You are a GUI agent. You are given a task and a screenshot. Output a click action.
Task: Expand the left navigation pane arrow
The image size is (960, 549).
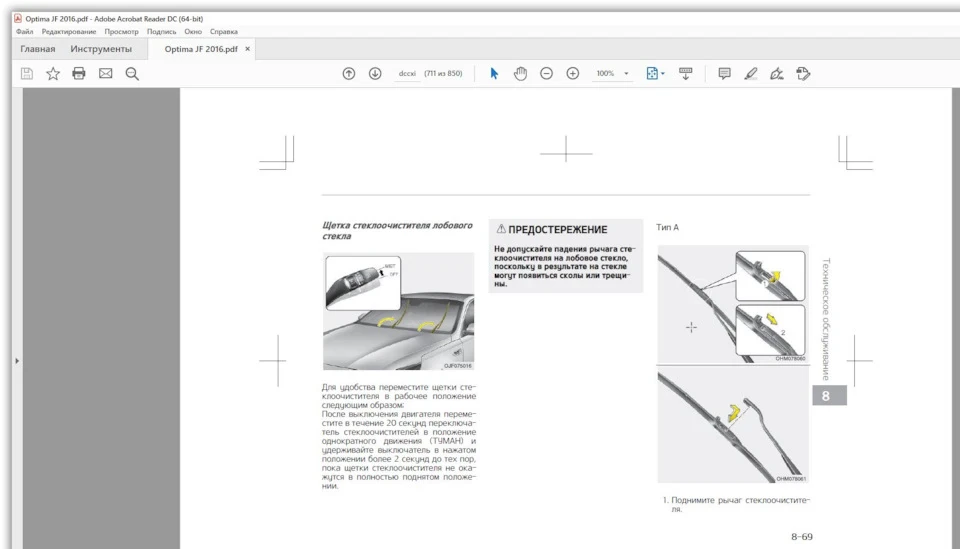[17, 361]
